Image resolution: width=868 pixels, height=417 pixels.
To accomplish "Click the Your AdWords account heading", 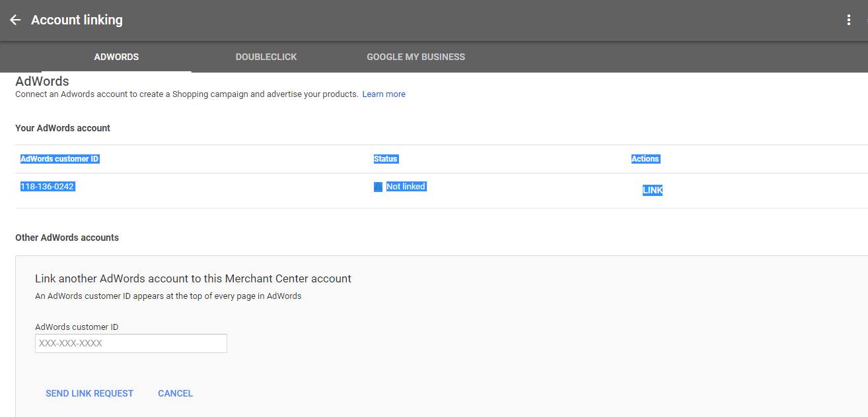I will coord(63,128).
